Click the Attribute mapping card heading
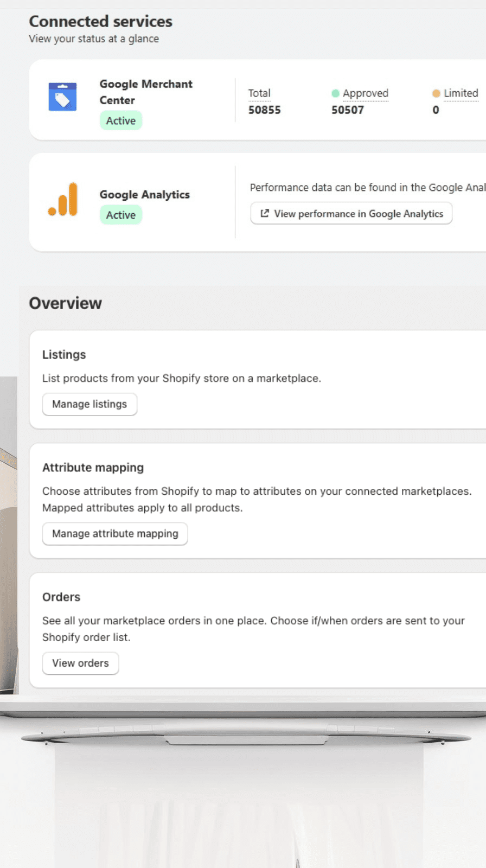 (93, 468)
